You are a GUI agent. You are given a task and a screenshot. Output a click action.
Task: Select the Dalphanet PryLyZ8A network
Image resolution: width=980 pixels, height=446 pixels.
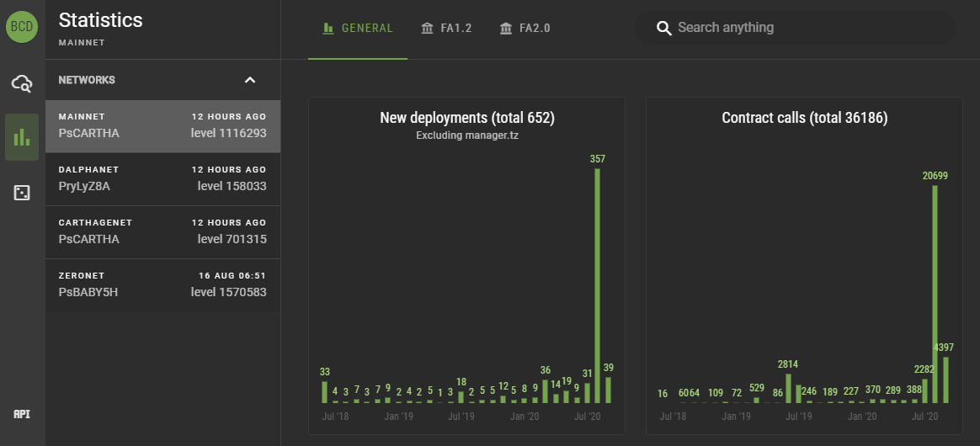162,179
